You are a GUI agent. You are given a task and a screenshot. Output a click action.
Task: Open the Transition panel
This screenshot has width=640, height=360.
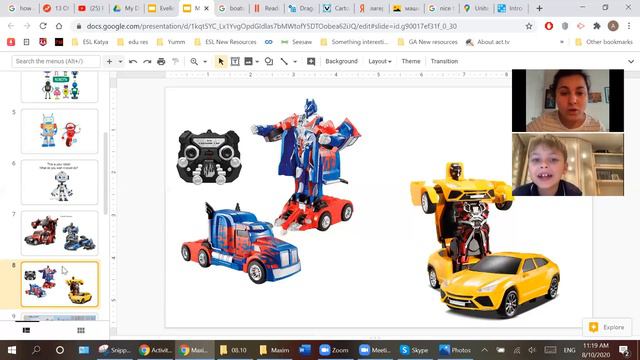click(x=444, y=62)
